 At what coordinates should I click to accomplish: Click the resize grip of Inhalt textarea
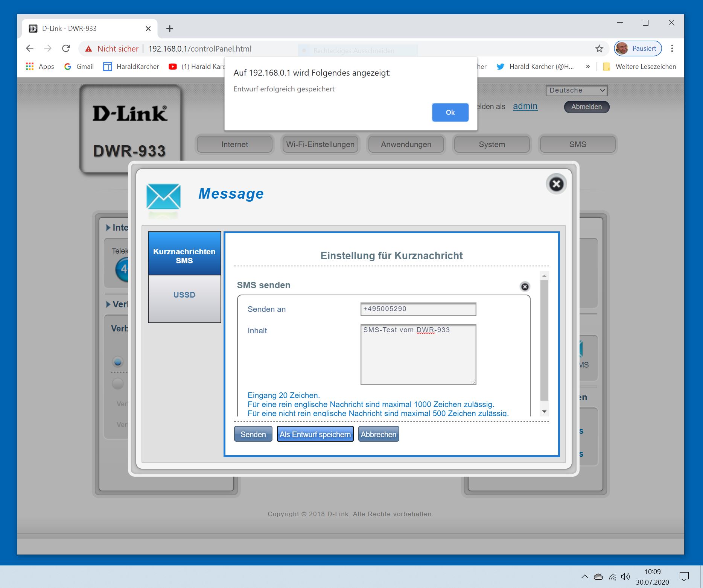(x=473, y=381)
